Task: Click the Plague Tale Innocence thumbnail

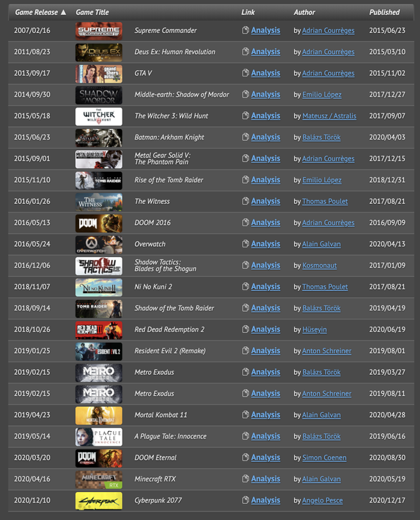Action: [x=99, y=437]
